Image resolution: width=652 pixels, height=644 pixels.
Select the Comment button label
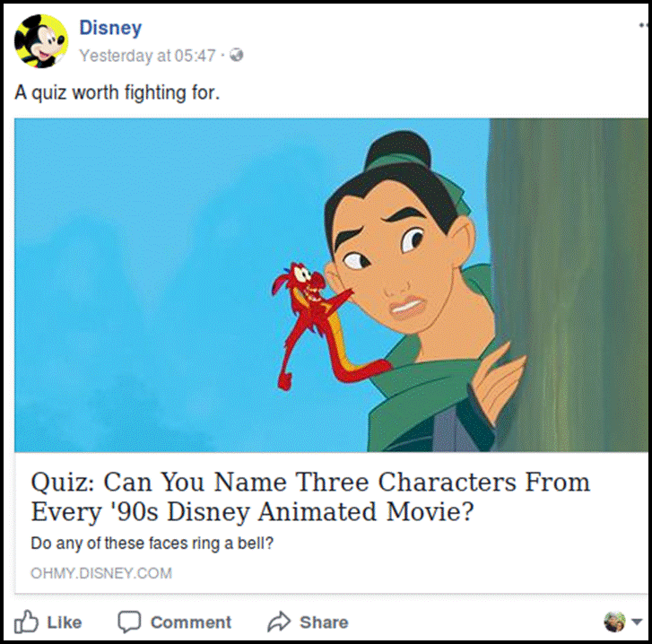click(x=190, y=622)
